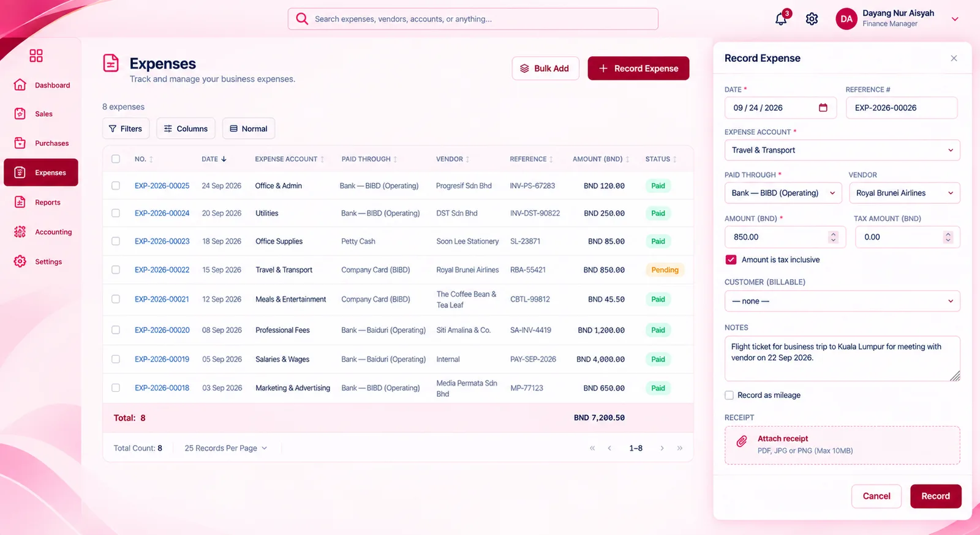Go to Dashboard in sidebar
The width and height of the screenshot is (980, 535).
click(x=42, y=85)
